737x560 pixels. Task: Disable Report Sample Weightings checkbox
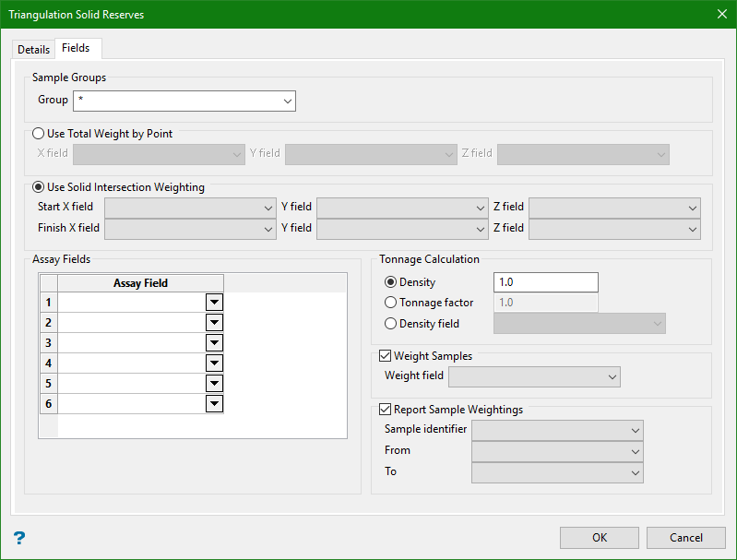pyautogui.click(x=386, y=410)
